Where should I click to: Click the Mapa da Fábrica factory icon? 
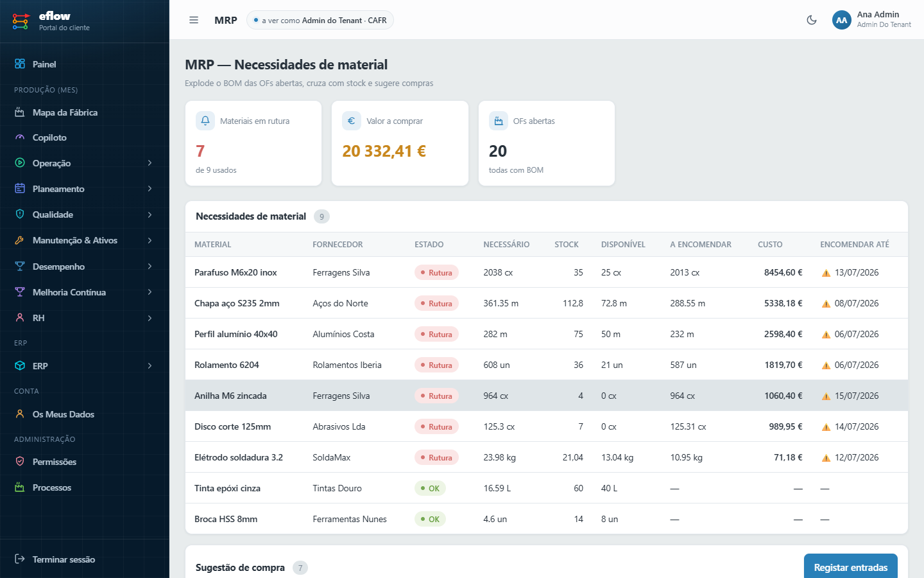pos(20,112)
